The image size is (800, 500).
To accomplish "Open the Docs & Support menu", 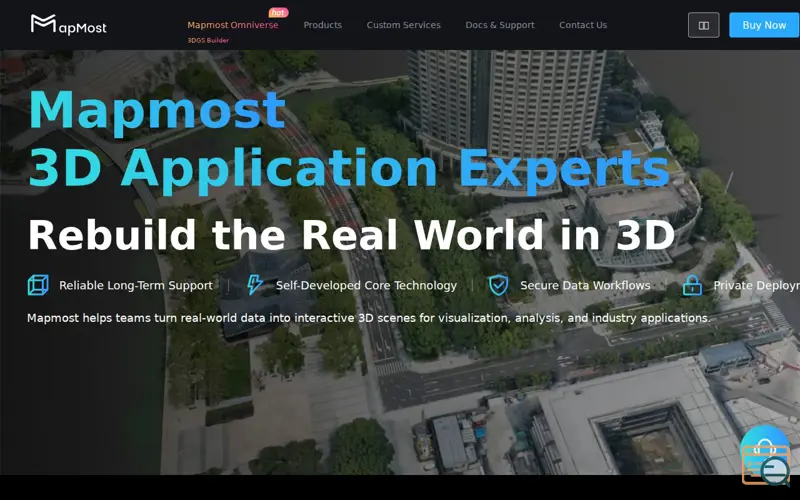I will [500, 25].
